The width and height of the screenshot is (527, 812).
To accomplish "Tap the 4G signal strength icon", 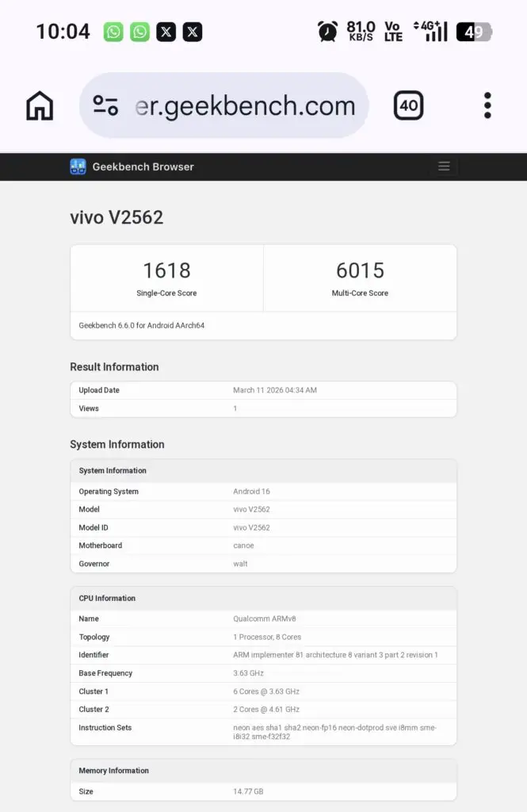I will coord(431,32).
